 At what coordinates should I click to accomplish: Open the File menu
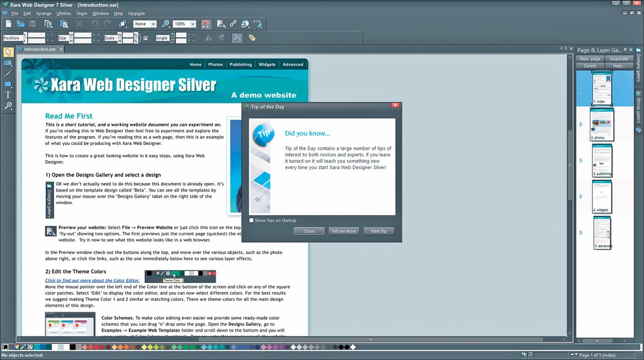tap(15, 14)
